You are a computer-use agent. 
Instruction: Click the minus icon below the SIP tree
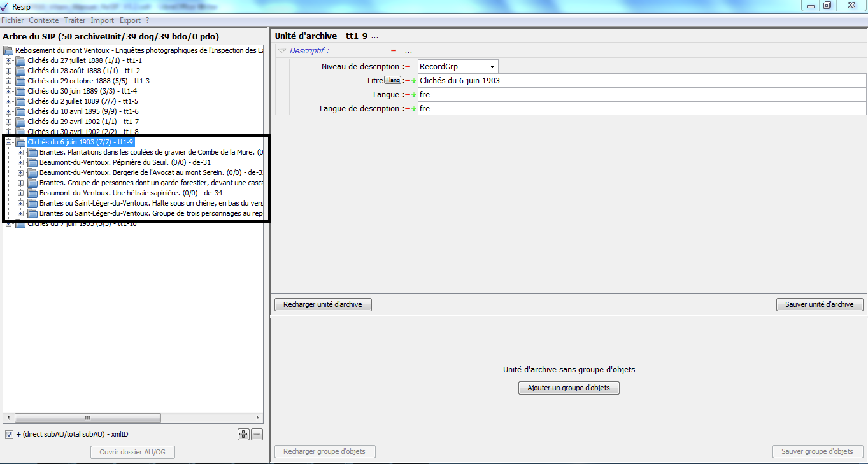257,435
